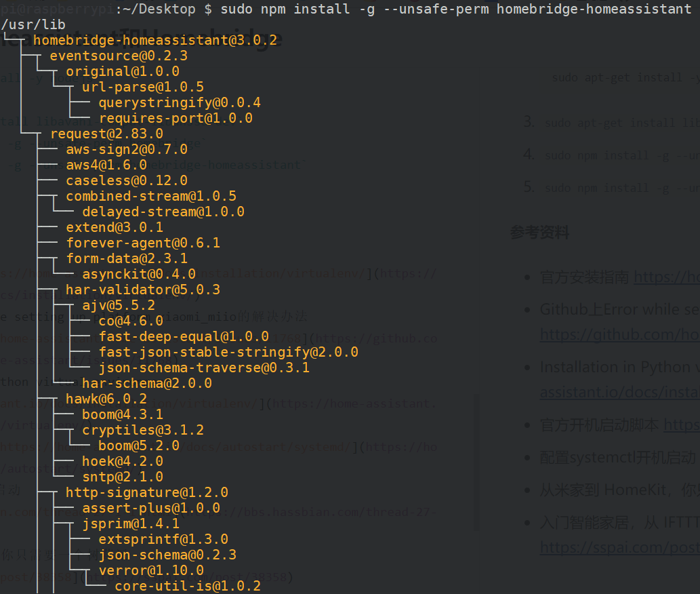Select http-signature@1.2.0 row
The width and height of the screenshot is (700, 594).
(x=147, y=492)
